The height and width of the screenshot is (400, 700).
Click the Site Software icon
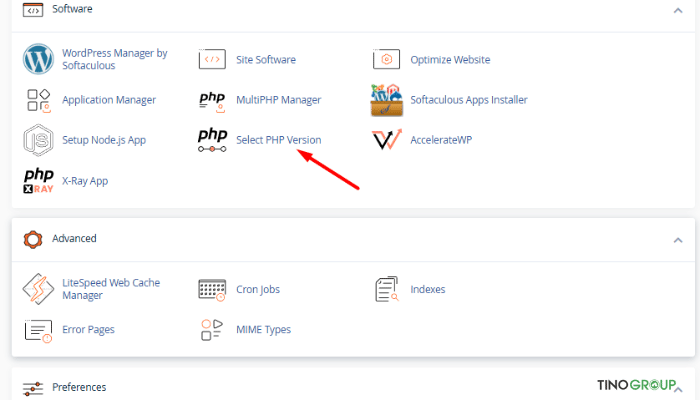[x=212, y=59]
